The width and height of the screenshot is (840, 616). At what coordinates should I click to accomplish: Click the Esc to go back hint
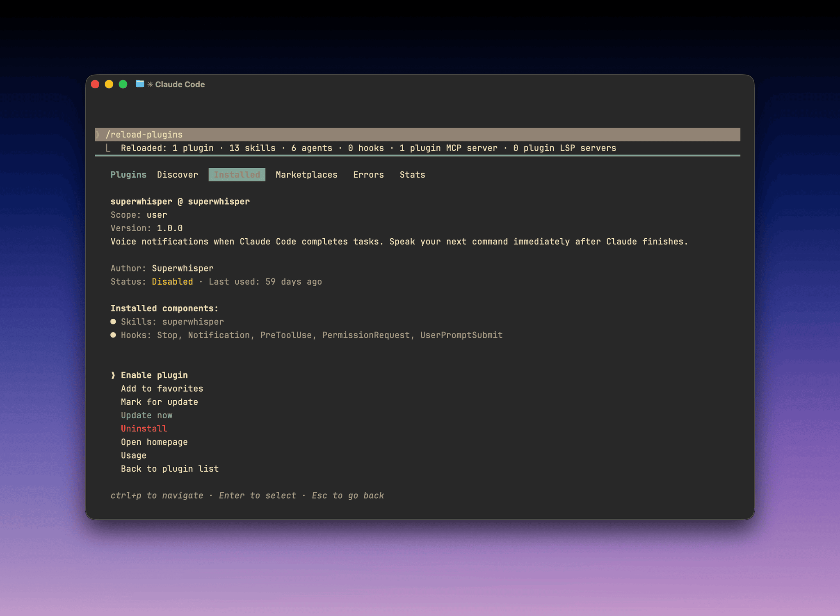point(348,495)
